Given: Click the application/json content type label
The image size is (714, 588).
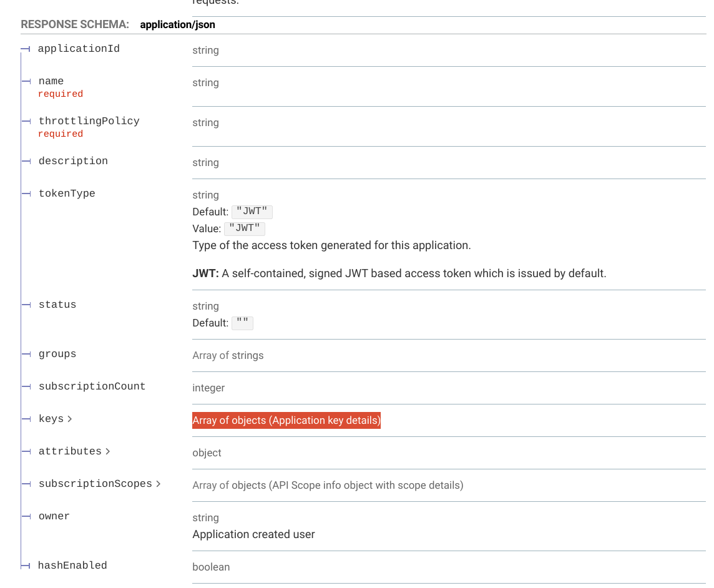Looking at the screenshot, I should (x=177, y=24).
